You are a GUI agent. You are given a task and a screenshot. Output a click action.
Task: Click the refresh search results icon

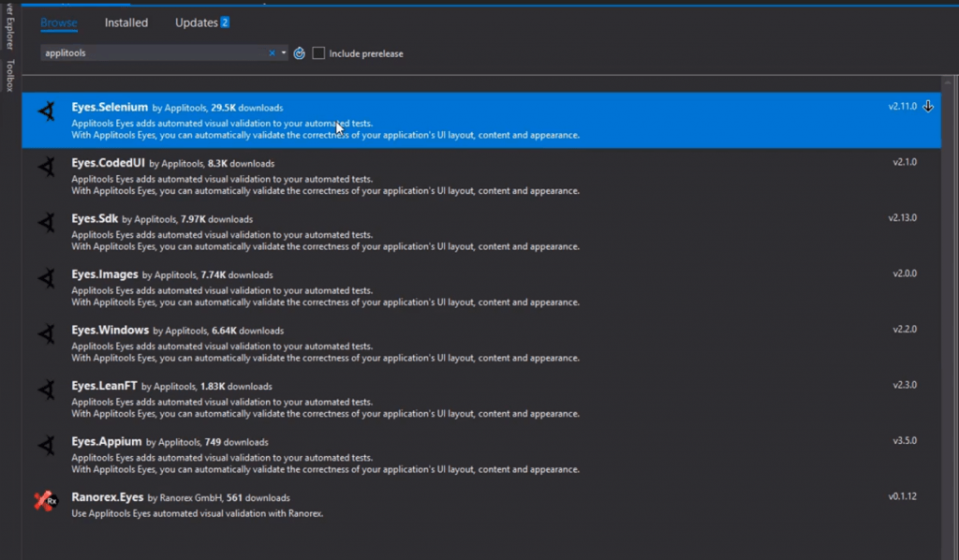[x=299, y=53]
